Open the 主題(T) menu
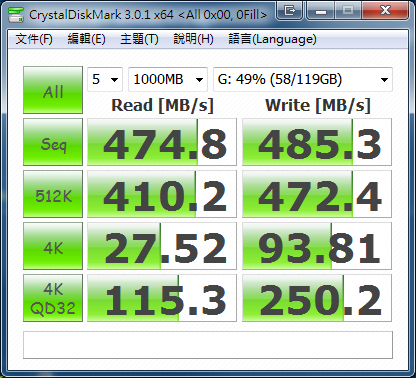Viewport: 416px width, 378px height. click(139, 39)
